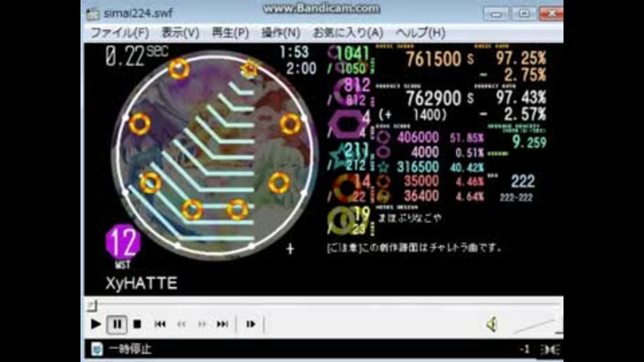Click the 2:00 total time
The width and height of the screenshot is (644, 362).
[x=301, y=68]
